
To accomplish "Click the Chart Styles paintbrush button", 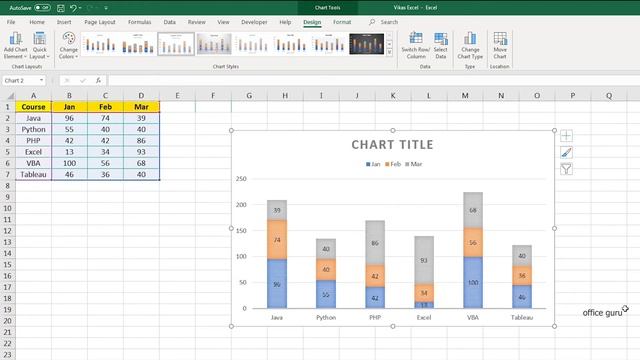I will [566, 152].
